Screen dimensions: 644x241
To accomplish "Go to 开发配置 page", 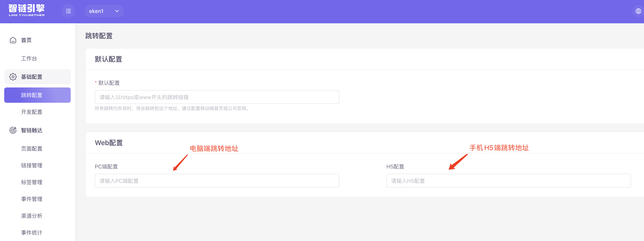I will (x=32, y=112).
